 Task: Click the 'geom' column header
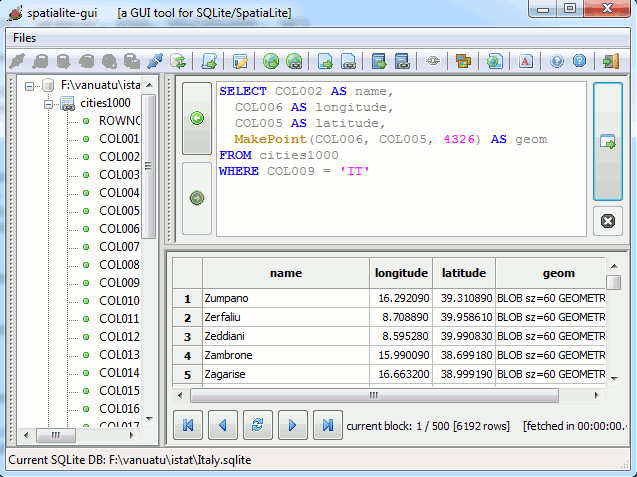pos(551,273)
